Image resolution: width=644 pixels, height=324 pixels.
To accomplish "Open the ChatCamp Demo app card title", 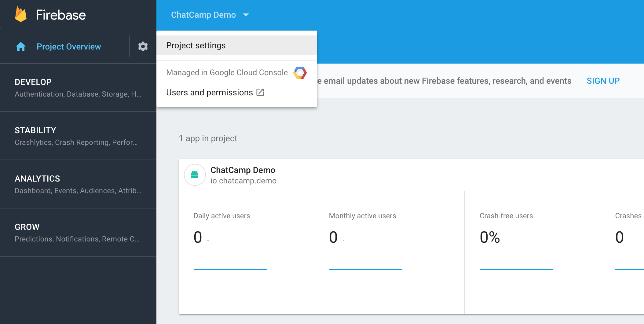I will click(243, 170).
